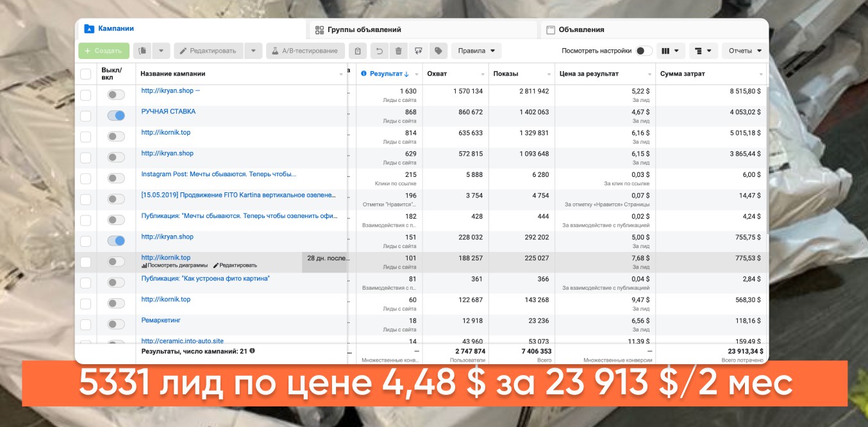Screen dimensions: 868x427
Task: Open A/B-тестирование flask button
Action: [305, 51]
